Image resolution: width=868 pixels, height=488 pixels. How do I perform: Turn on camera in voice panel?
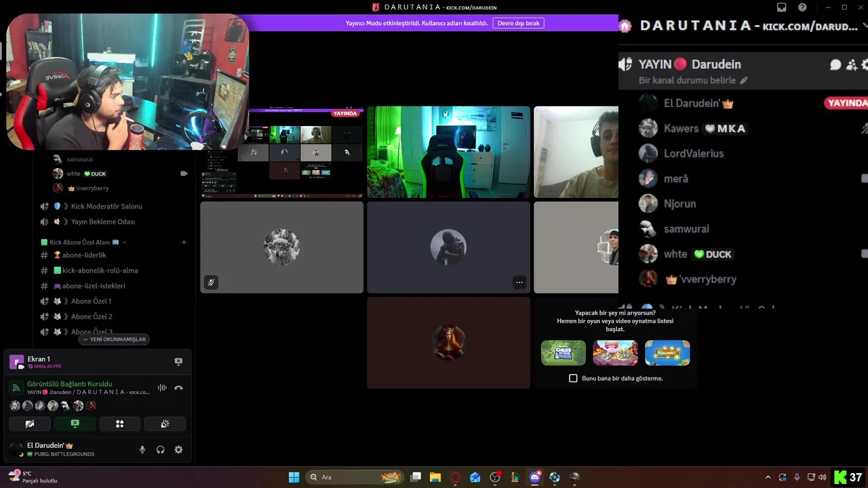[x=30, y=424]
